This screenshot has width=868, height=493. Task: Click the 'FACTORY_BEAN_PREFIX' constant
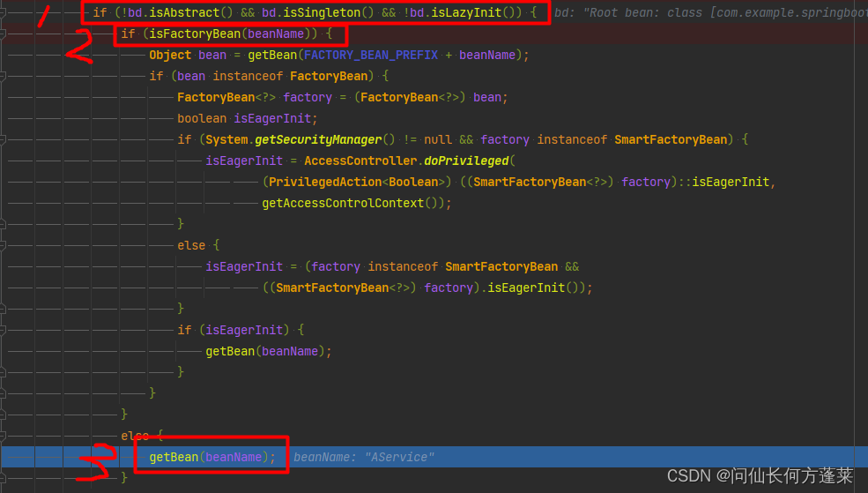click(x=371, y=55)
